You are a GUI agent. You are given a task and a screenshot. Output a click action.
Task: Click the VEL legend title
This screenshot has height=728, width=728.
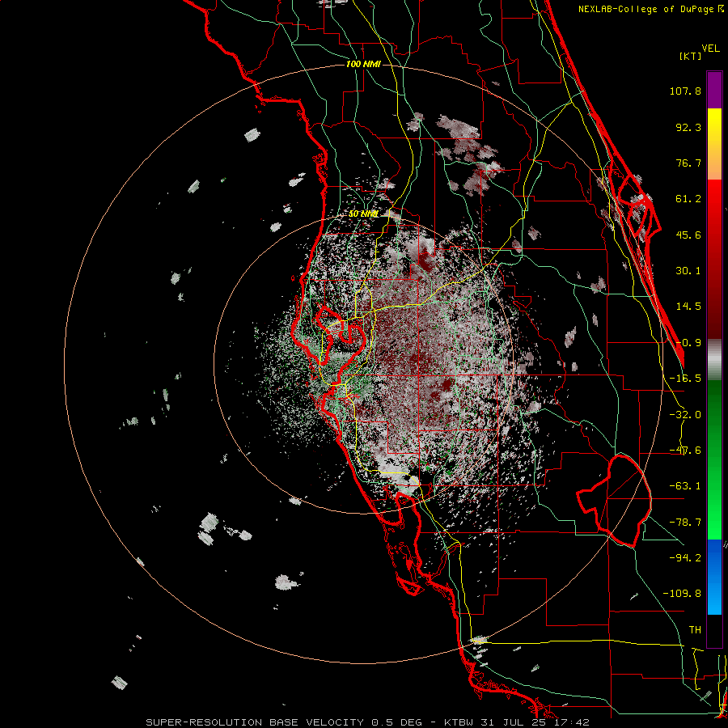(710, 49)
